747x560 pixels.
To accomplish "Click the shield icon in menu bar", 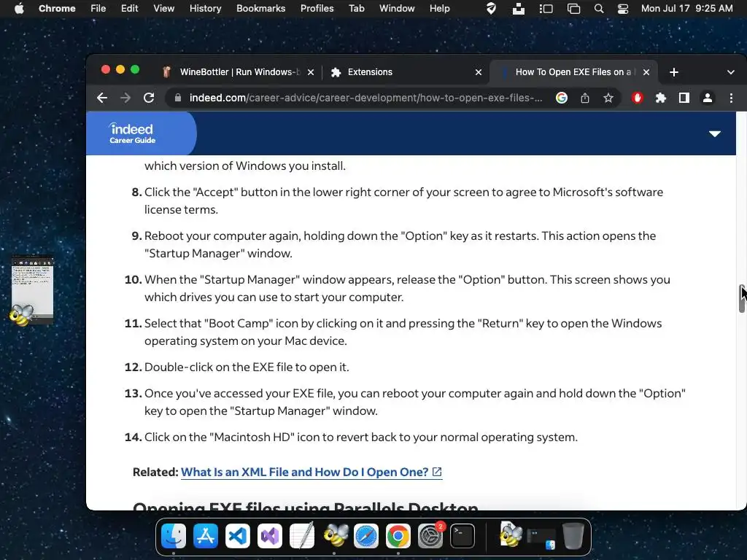I will 491,9.
